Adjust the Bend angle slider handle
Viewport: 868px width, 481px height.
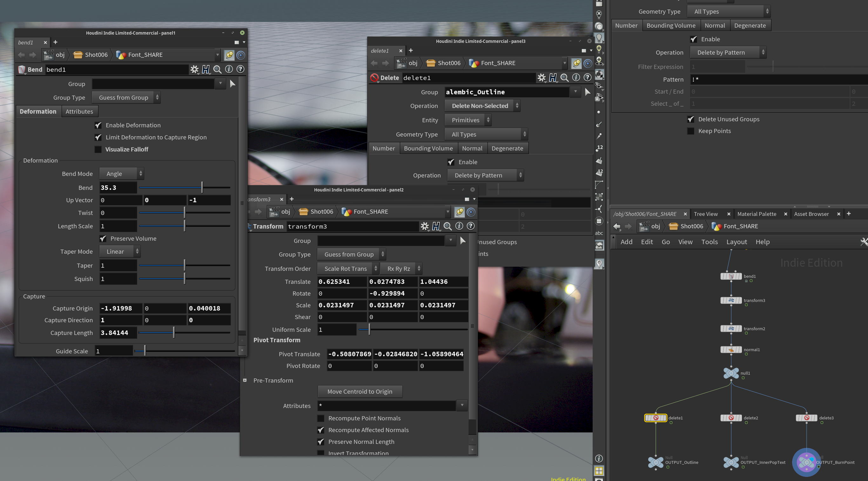202,187
